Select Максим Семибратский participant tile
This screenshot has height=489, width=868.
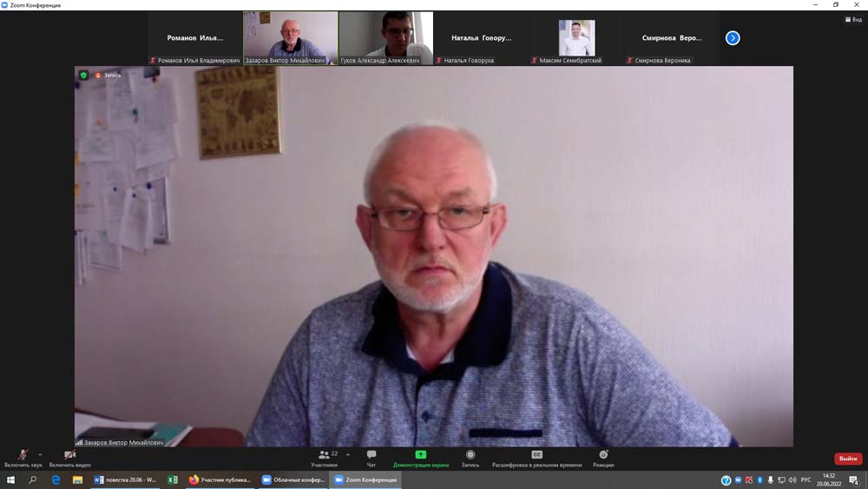tap(576, 38)
